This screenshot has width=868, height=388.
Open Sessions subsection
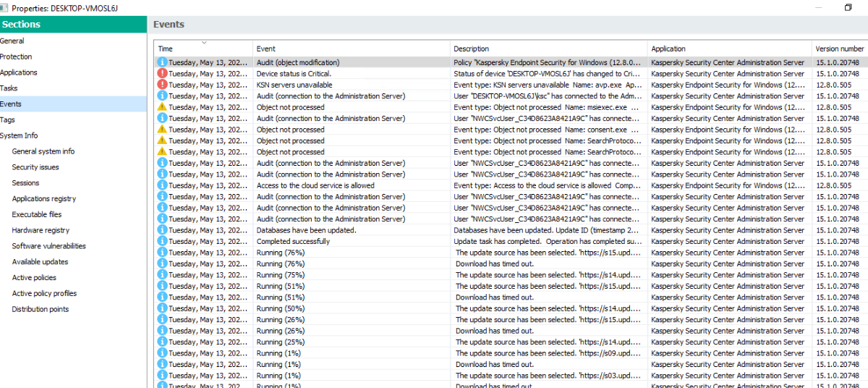coord(26,183)
